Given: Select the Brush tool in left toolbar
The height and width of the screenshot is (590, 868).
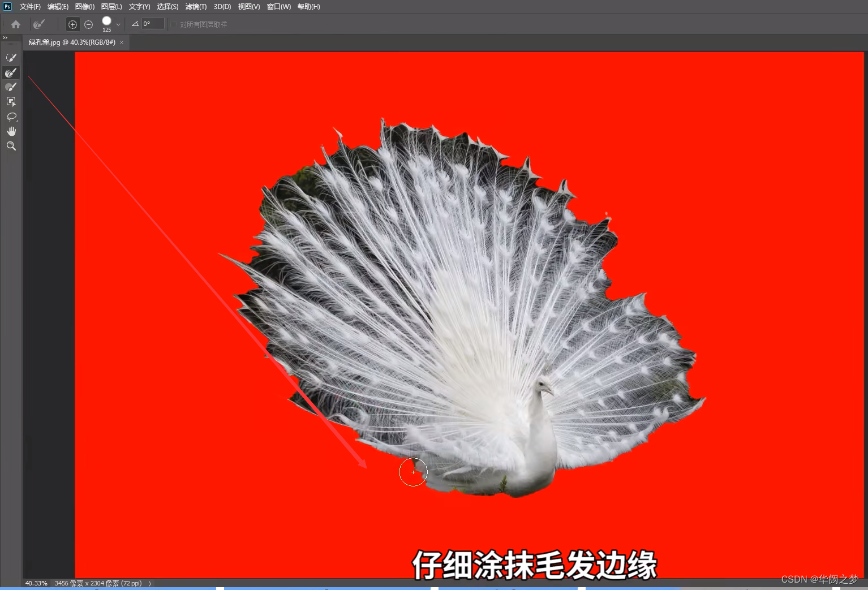Looking at the screenshot, I should (11, 87).
